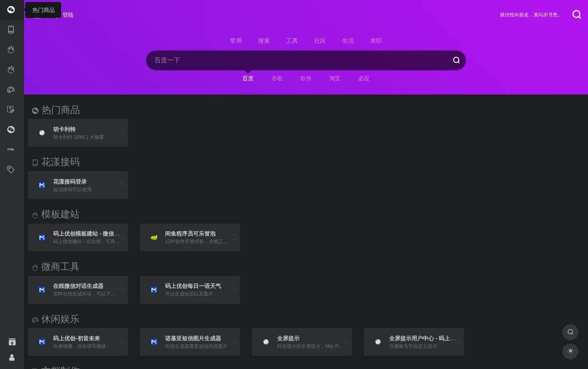The width and height of the screenshot is (588, 369).
Task: Open the 全屏提示 card
Action: [302, 342]
